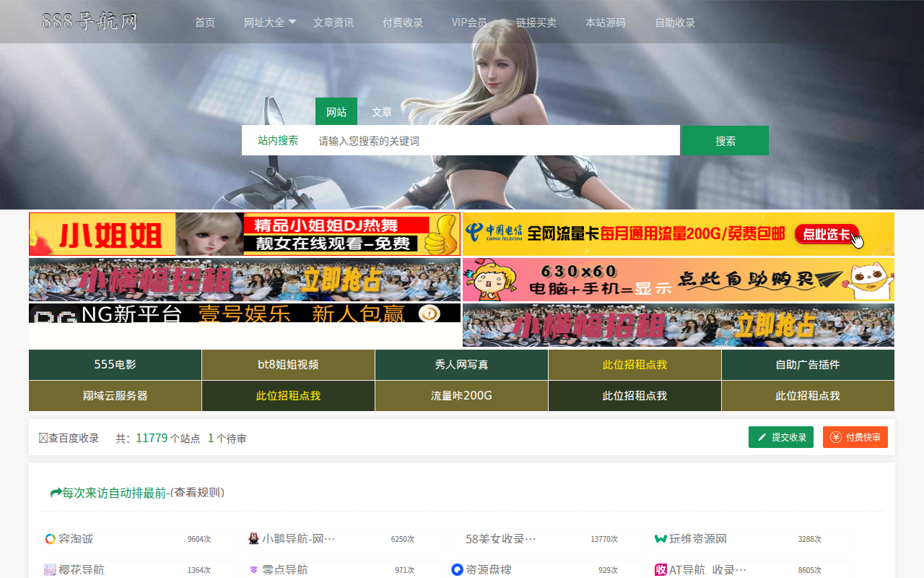This screenshot has height=578, width=924.
Task: Open 链接买卖 nav item
Action: [536, 22]
